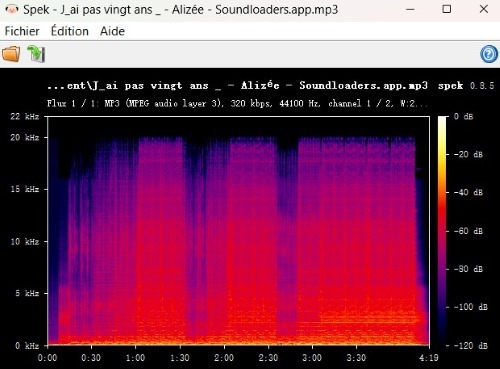Click the spectrogram plot area
This screenshot has height=369, width=500.
pos(238,231)
